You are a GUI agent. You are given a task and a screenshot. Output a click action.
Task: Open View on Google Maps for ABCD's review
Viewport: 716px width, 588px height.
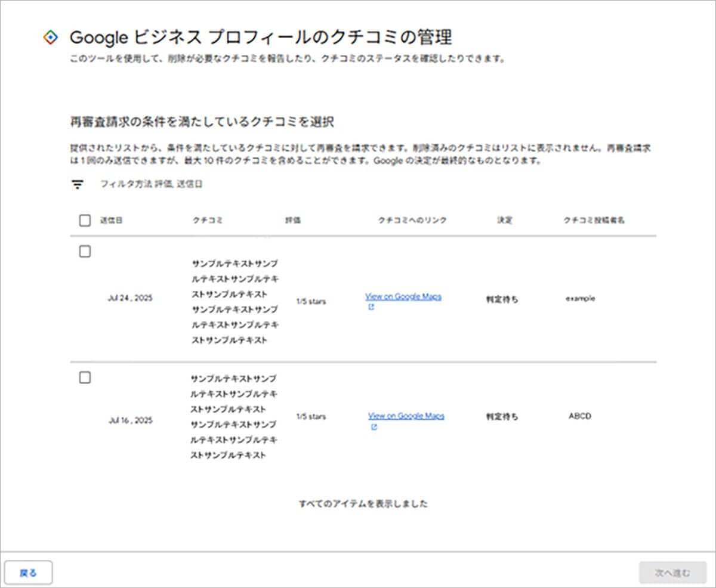point(406,416)
